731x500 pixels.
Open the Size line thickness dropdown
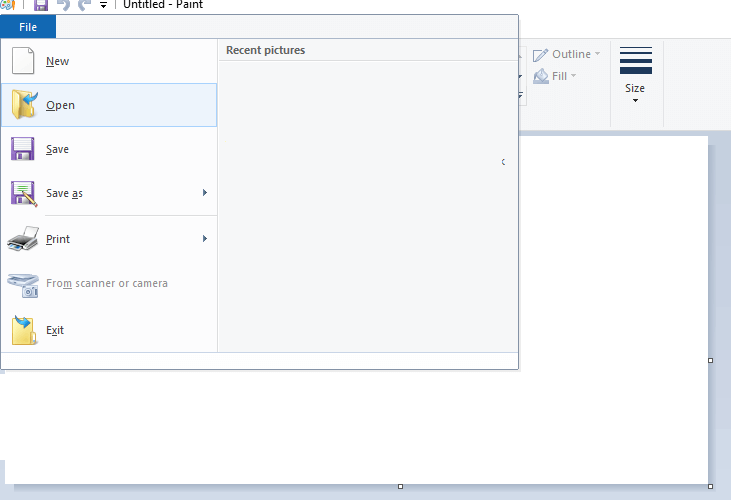(x=635, y=75)
